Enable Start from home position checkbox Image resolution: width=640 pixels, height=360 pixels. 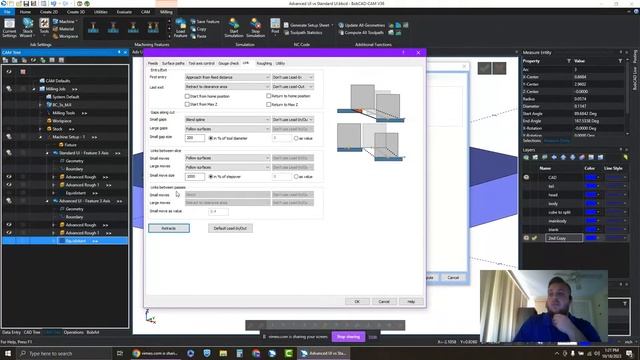(x=187, y=96)
